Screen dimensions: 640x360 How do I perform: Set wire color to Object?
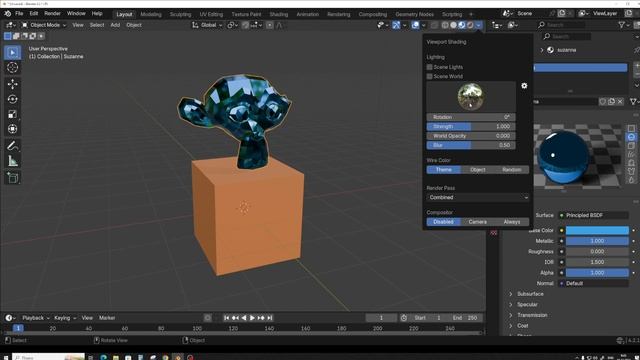point(478,170)
